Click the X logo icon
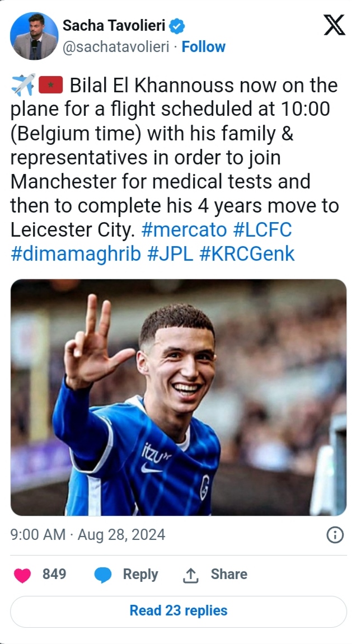Screen dimensions: 352x644 pyautogui.click(x=334, y=26)
